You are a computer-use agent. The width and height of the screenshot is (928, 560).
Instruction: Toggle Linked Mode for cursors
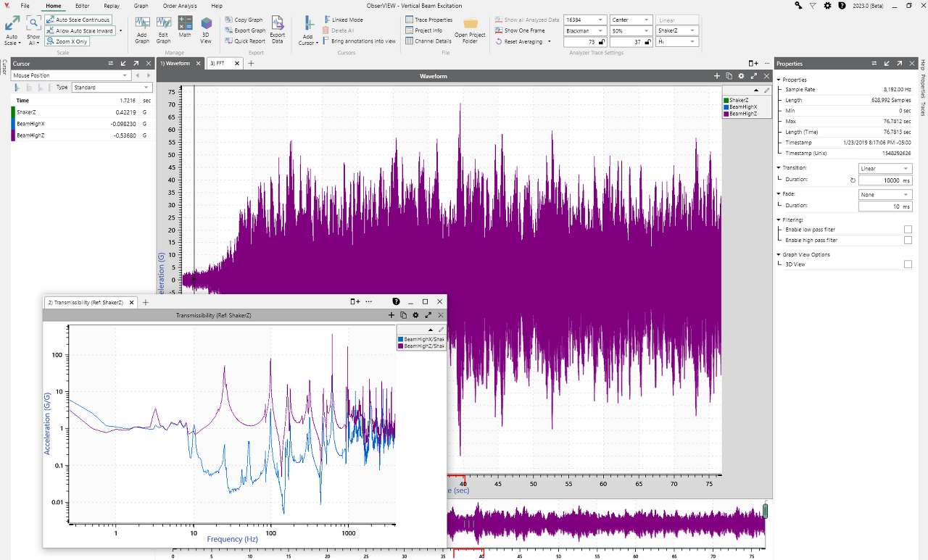click(x=343, y=20)
